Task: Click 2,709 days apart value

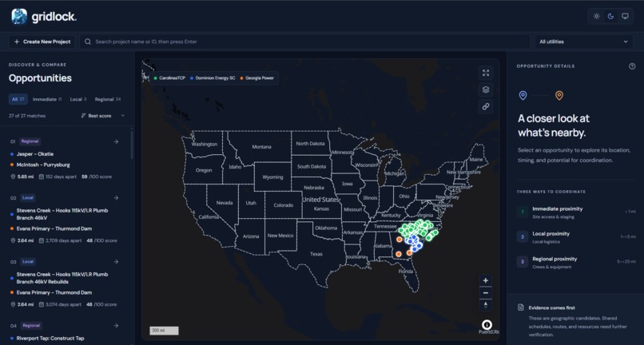Action: point(63,240)
